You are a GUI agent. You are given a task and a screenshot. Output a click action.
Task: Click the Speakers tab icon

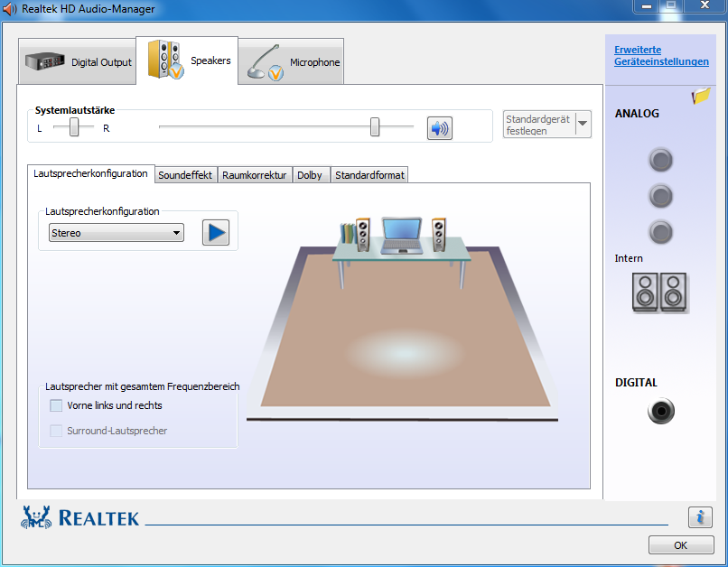tap(167, 60)
